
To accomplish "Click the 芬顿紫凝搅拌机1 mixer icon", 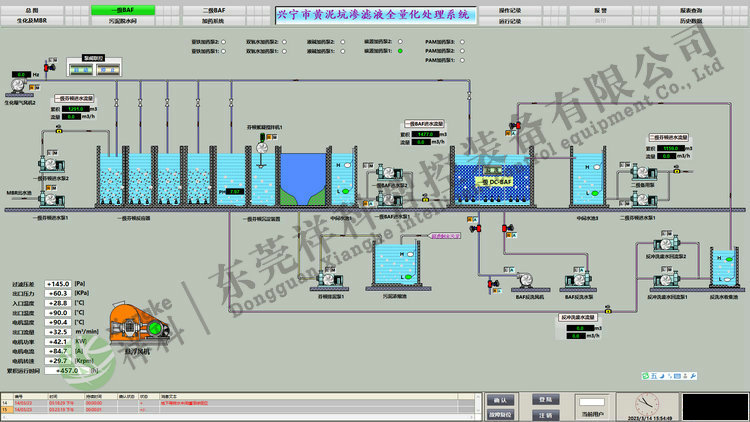I will click(x=261, y=147).
